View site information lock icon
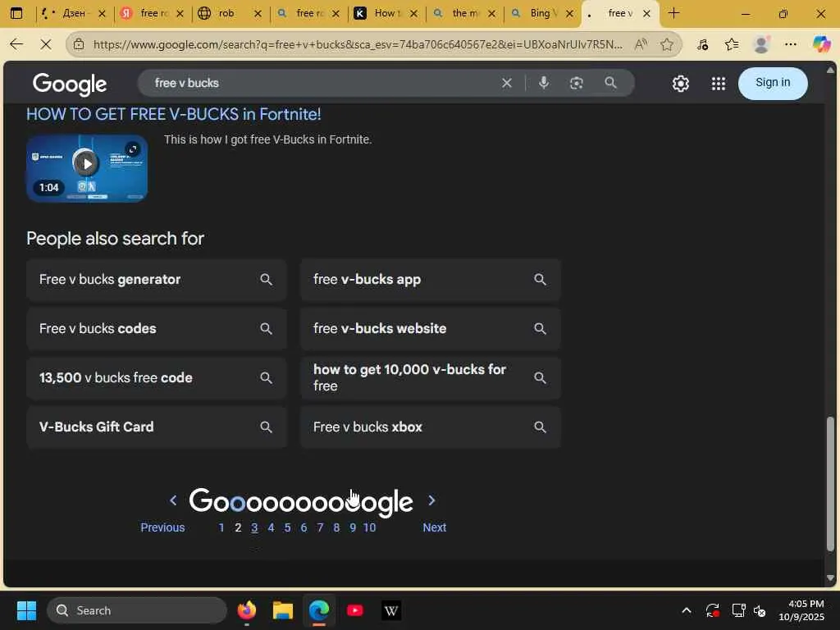The image size is (840, 630). pyautogui.click(x=79, y=44)
